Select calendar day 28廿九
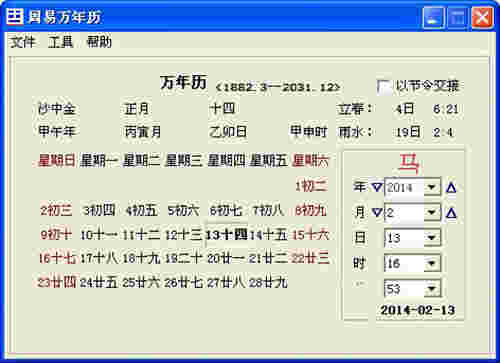500x363 pixels. coord(268,283)
